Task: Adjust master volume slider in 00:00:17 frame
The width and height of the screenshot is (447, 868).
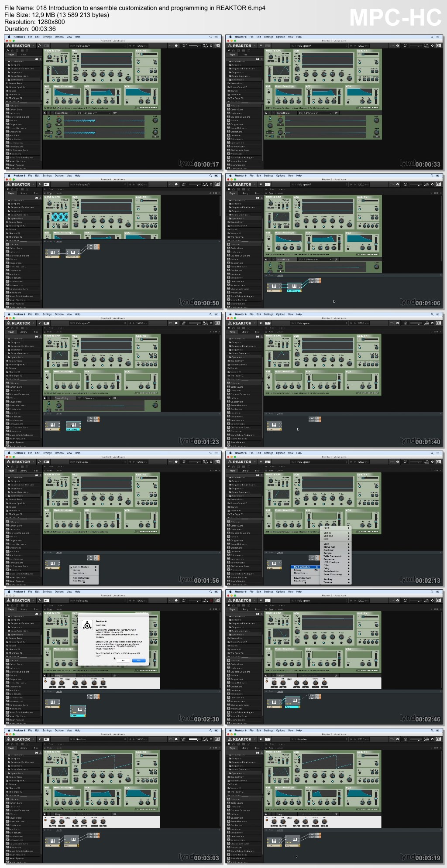Action: 195,45
